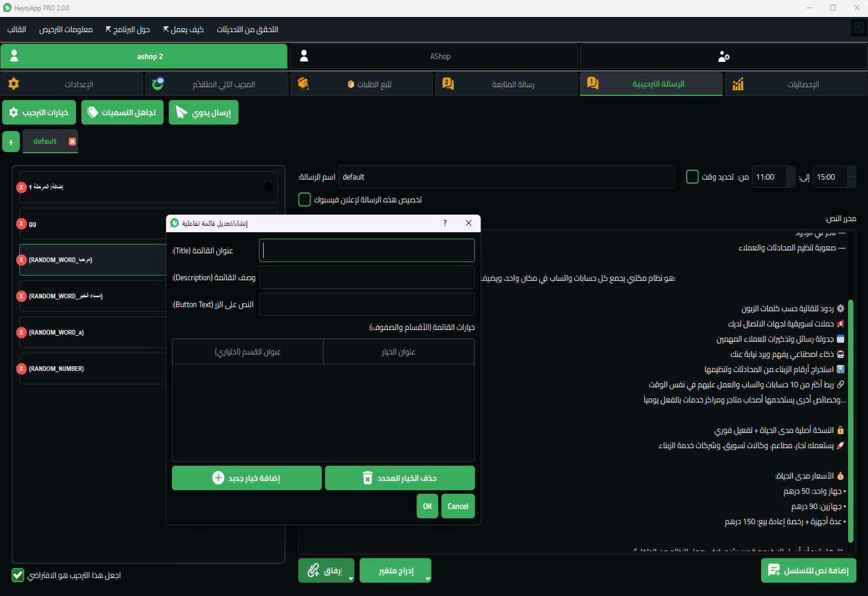Delete the gg message via its X icon
Image resolution: width=868 pixels, height=596 pixels.
(x=23, y=223)
